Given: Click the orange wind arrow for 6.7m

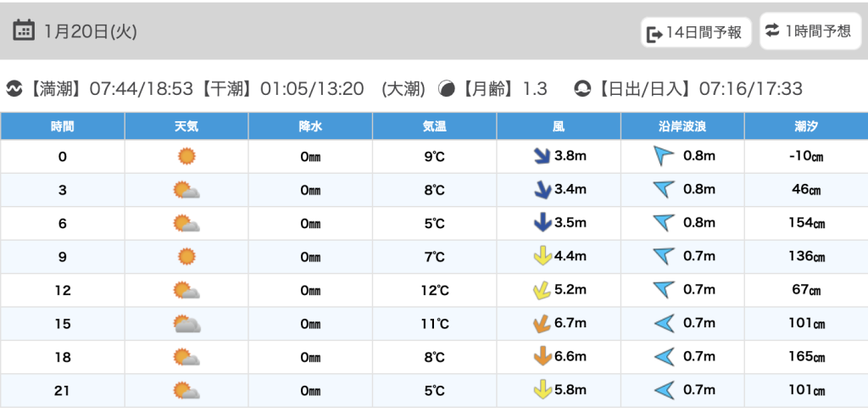Looking at the screenshot, I should point(541,323).
